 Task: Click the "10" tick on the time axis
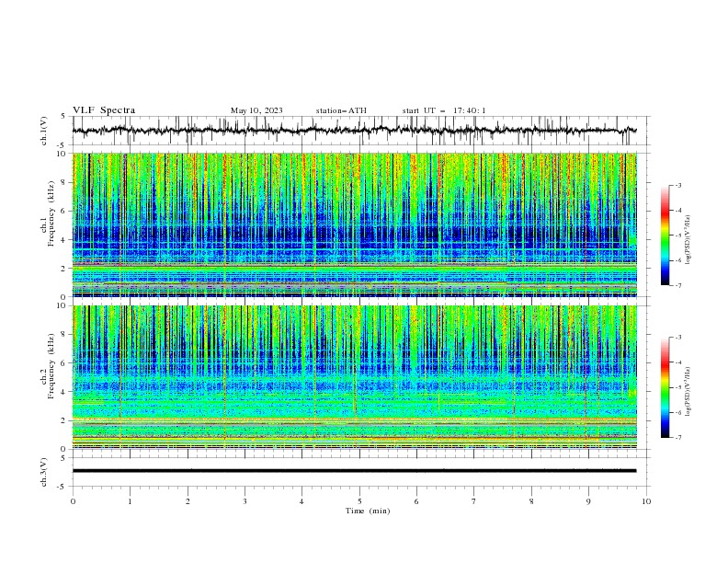[646, 501]
